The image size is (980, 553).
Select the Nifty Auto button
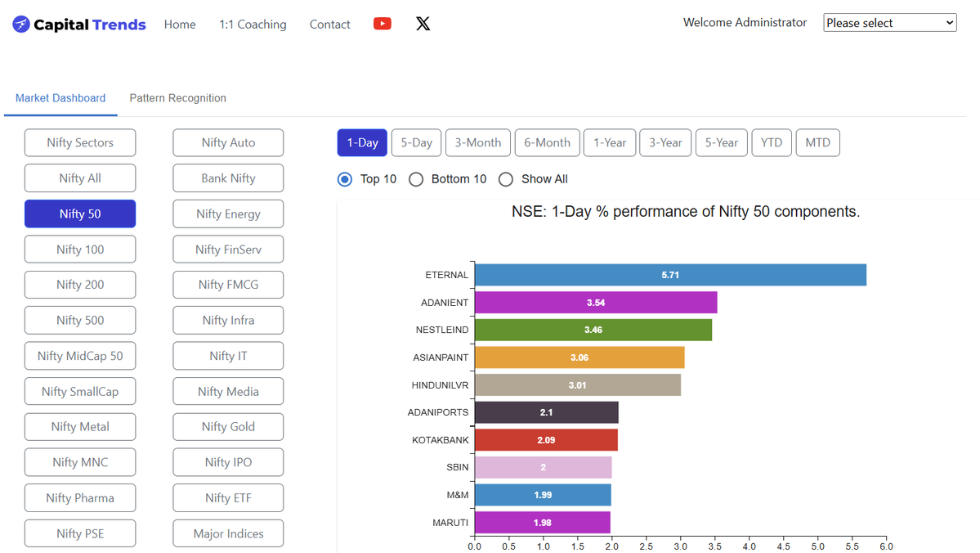click(x=228, y=142)
